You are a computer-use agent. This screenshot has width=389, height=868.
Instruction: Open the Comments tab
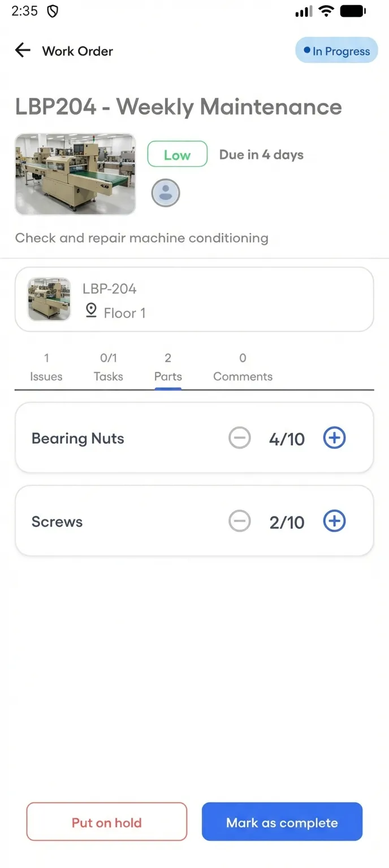(243, 366)
